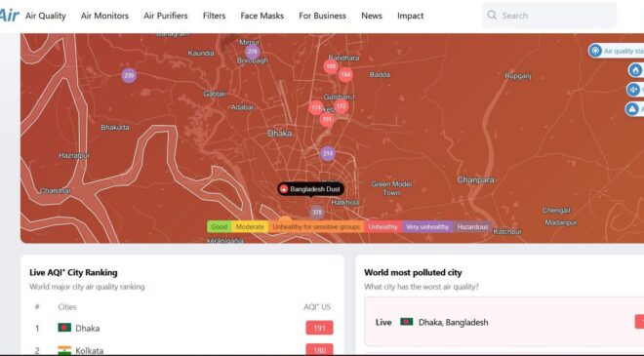Viewport: 644px width, 356px height.
Task: Click the Green Model Town map label
Action: click(x=391, y=188)
